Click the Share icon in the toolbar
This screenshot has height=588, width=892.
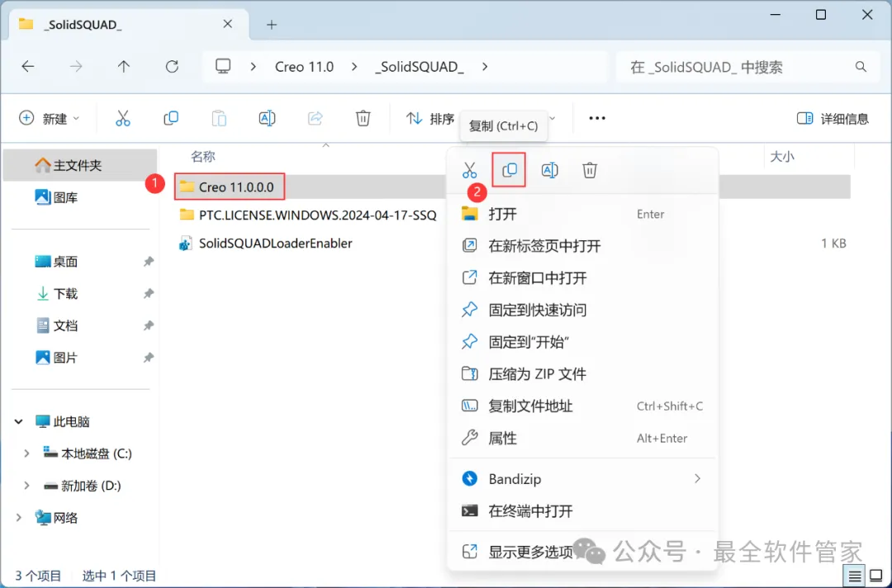[x=316, y=118]
